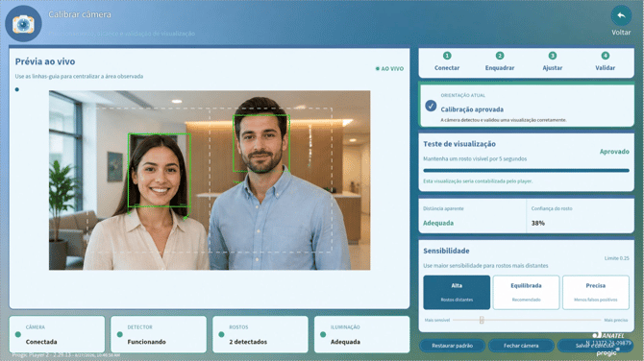Click the green status dot beside Iluminação Adequada
Viewport: 644px width, 361px height.
point(323,334)
